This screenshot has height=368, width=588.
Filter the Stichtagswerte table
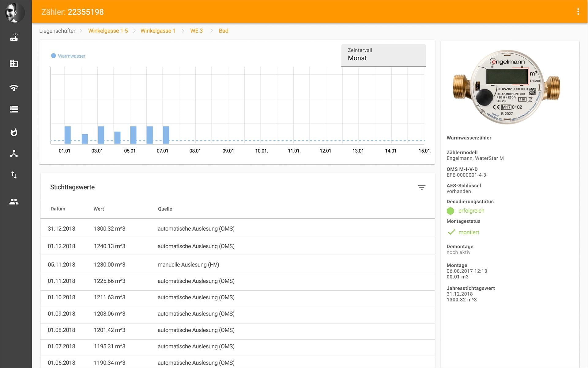tap(421, 187)
